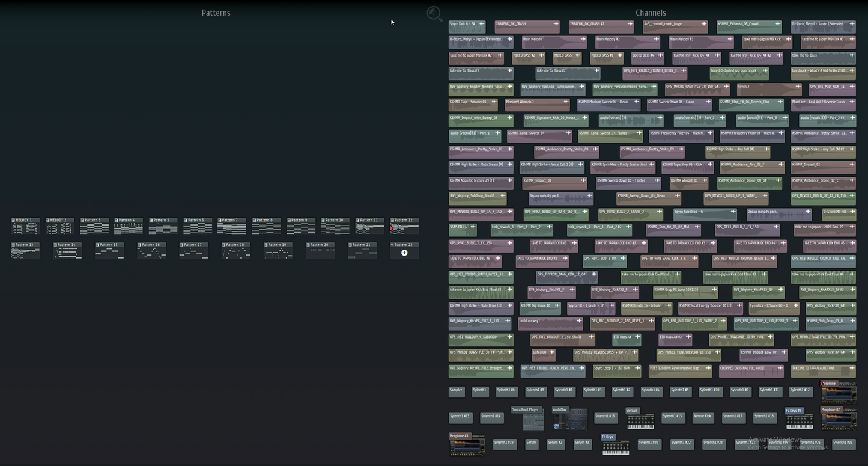Select the Sampler channel button
This screenshot has width=868, height=466.
(x=457, y=391)
